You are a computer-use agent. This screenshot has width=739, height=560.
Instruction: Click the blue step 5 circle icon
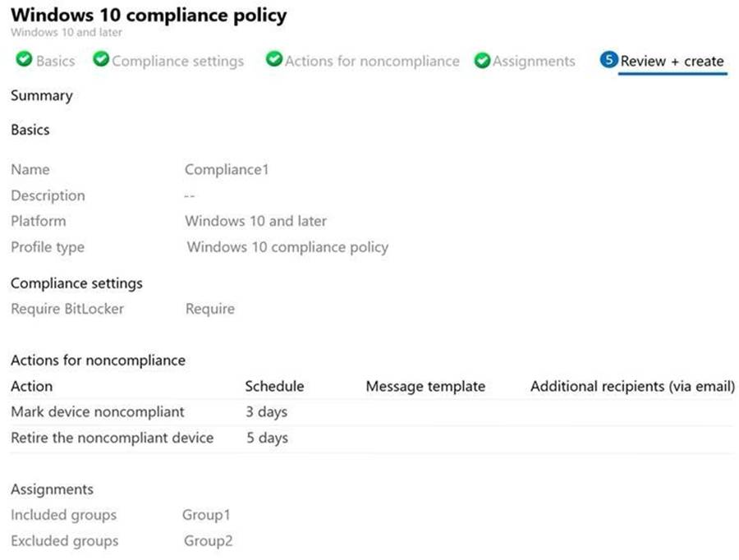pyautogui.click(x=608, y=60)
